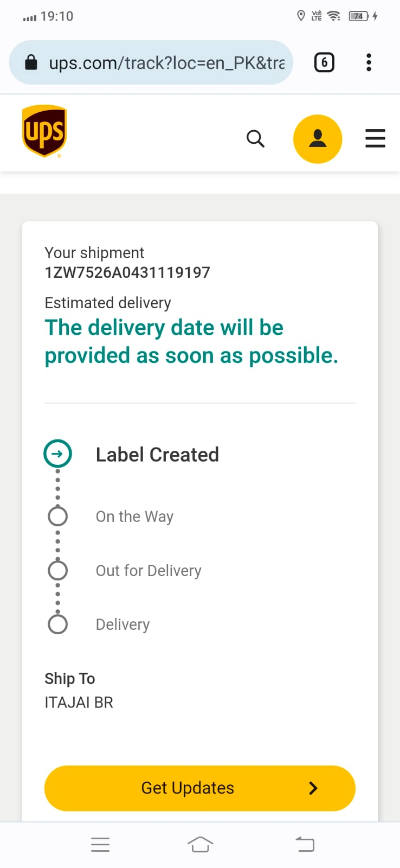Viewport: 400px width, 868px height.
Task: Select the Out for Delivery step circle
Action: [57, 571]
